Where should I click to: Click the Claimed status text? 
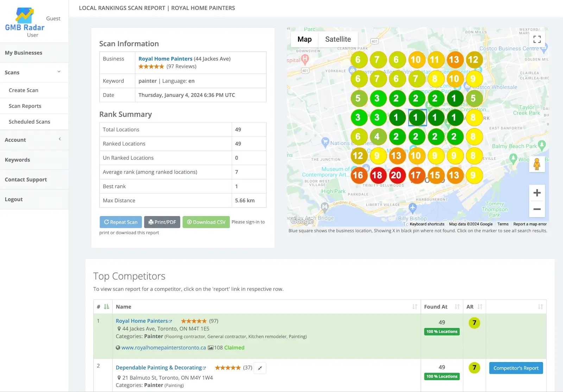(x=234, y=348)
